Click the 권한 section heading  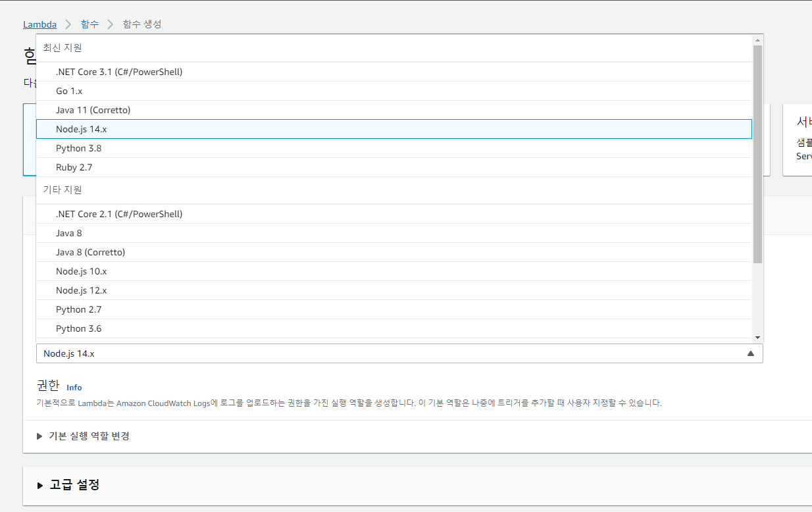click(x=48, y=385)
